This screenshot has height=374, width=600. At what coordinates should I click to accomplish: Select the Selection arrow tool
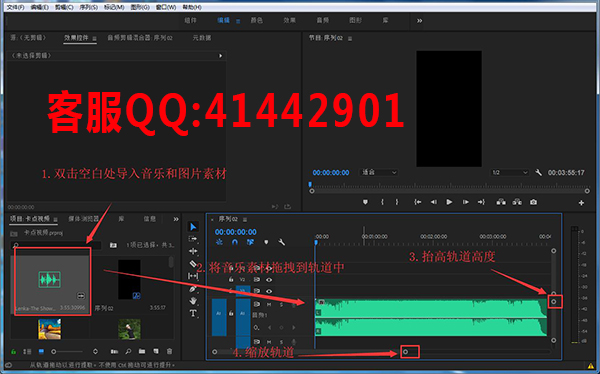[x=193, y=227]
